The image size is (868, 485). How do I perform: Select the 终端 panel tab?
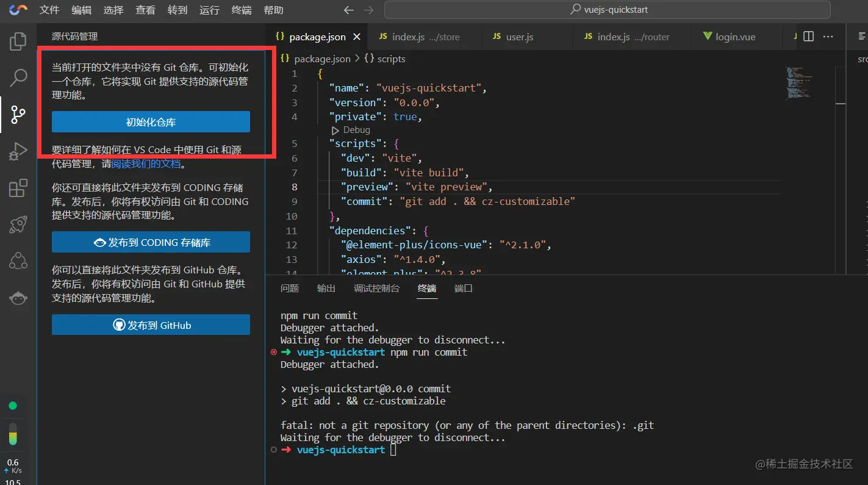[427, 288]
